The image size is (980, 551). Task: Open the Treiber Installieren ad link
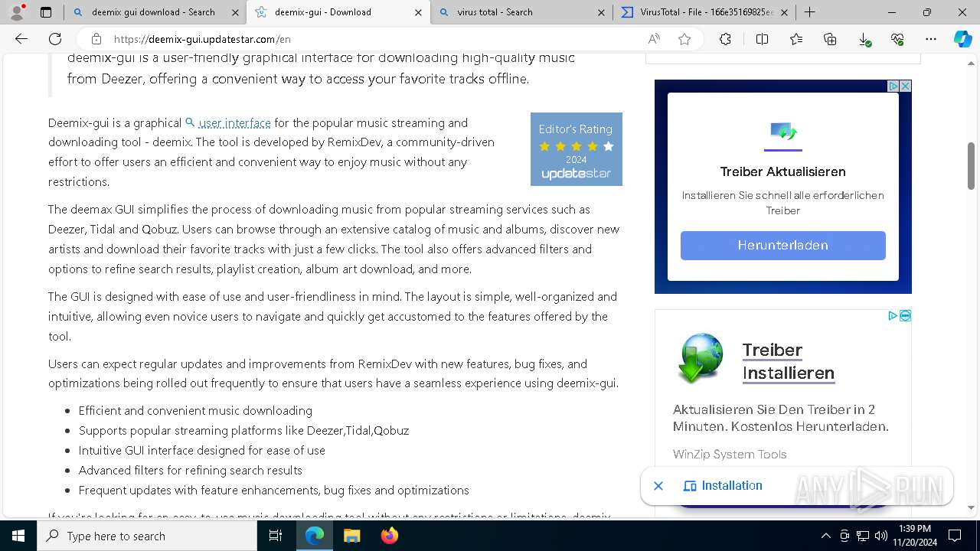[788, 361]
